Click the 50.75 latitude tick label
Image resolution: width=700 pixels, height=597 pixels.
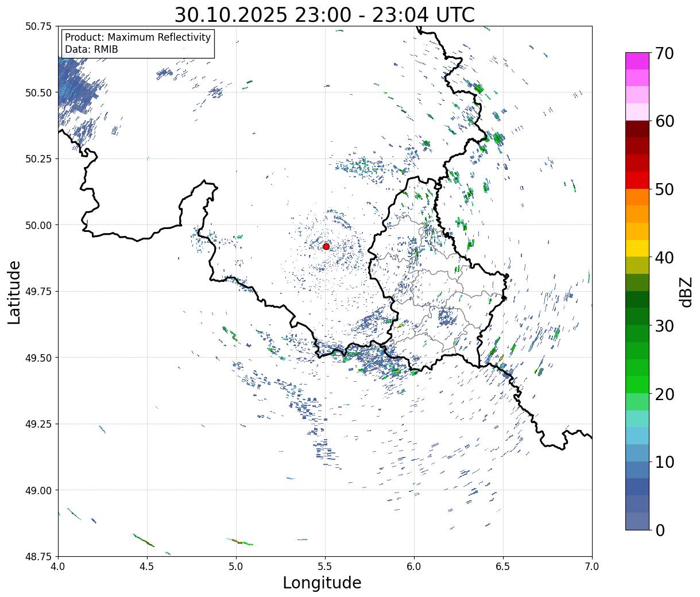38,26
